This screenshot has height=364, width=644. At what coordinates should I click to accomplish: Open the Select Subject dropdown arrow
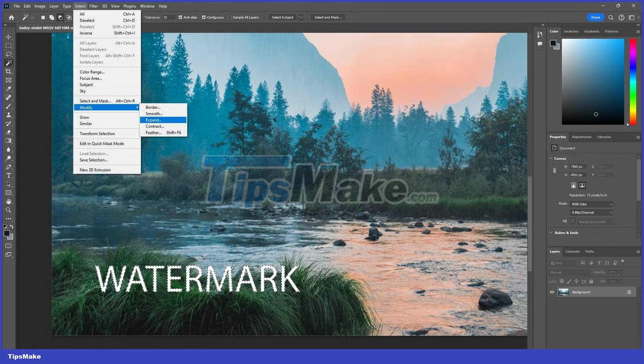pyautogui.click(x=301, y=17)
